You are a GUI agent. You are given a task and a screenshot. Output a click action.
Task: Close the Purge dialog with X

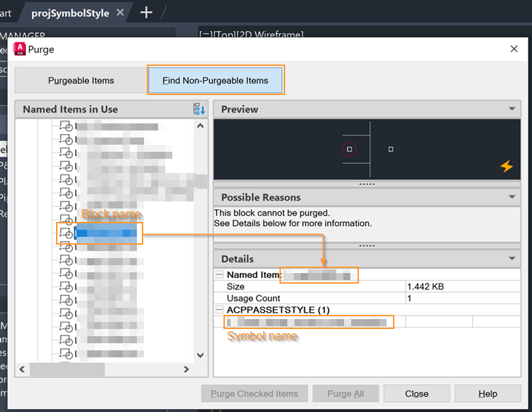tap(514, 49)
